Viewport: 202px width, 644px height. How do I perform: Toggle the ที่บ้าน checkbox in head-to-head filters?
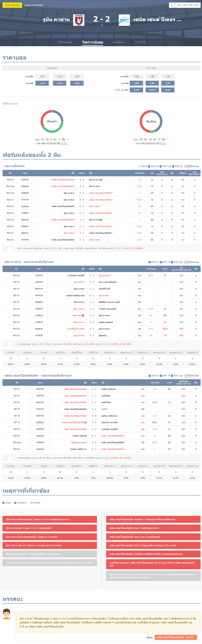[140, 166]
